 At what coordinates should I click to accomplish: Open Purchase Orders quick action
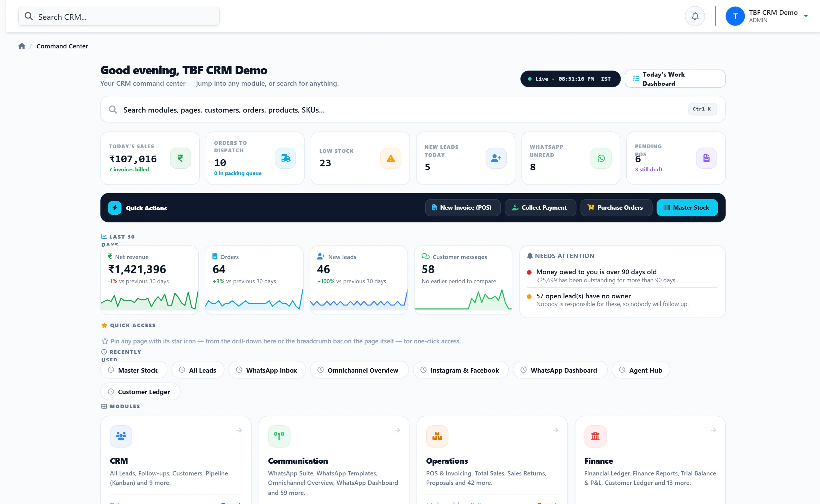(616, 208)
